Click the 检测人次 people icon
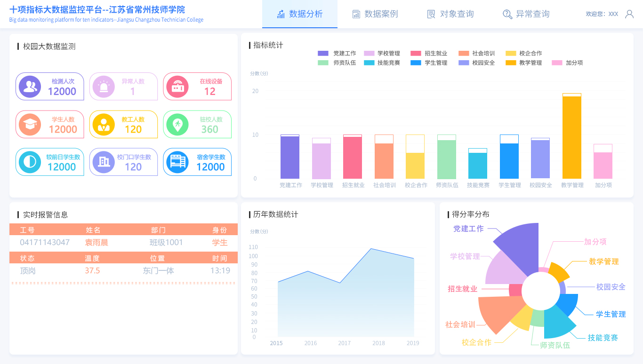 pos(30,87)
